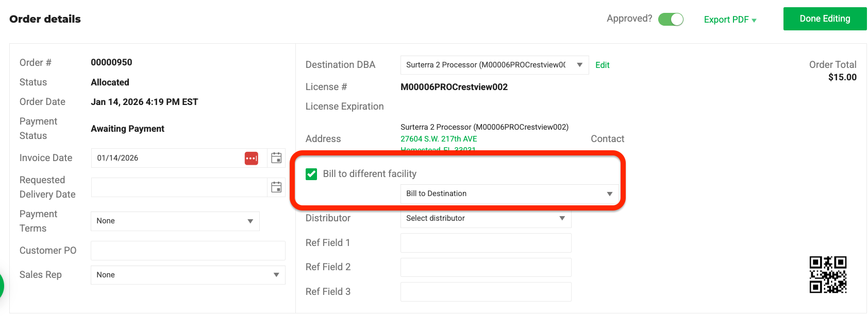The image size is (868, 316).
Task: Click into the Ref Field 3 input
Action: click(486, 292)
